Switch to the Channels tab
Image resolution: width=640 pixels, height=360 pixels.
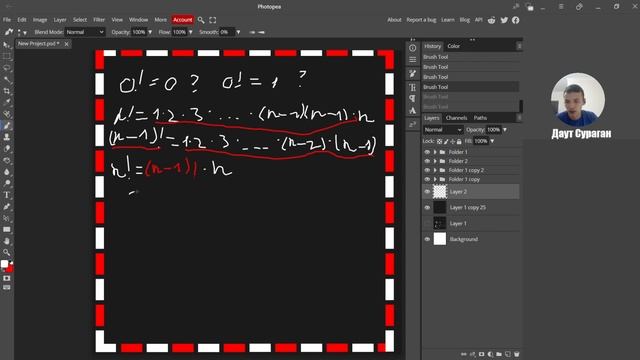coord(456,118)
